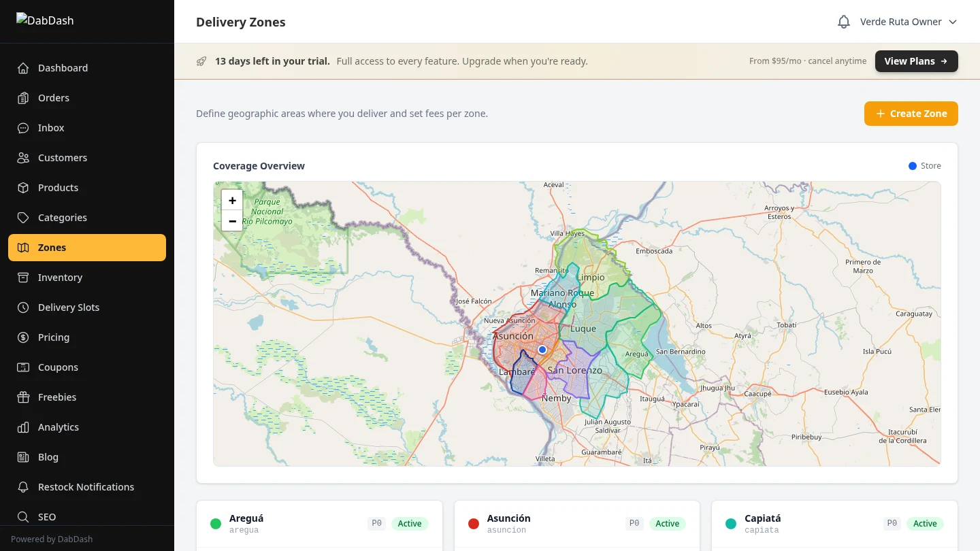Image resolution: width=980 pixels, height=551 pixels.
Task: Select the Customers people icon
Action: point(24,158)
